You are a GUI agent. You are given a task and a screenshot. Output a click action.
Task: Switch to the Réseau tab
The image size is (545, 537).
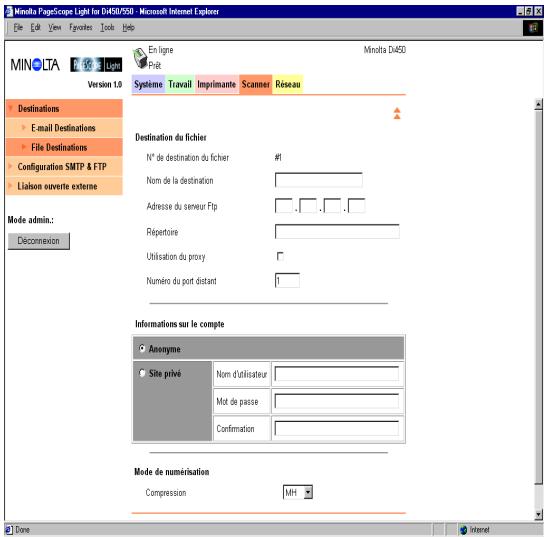288,84
